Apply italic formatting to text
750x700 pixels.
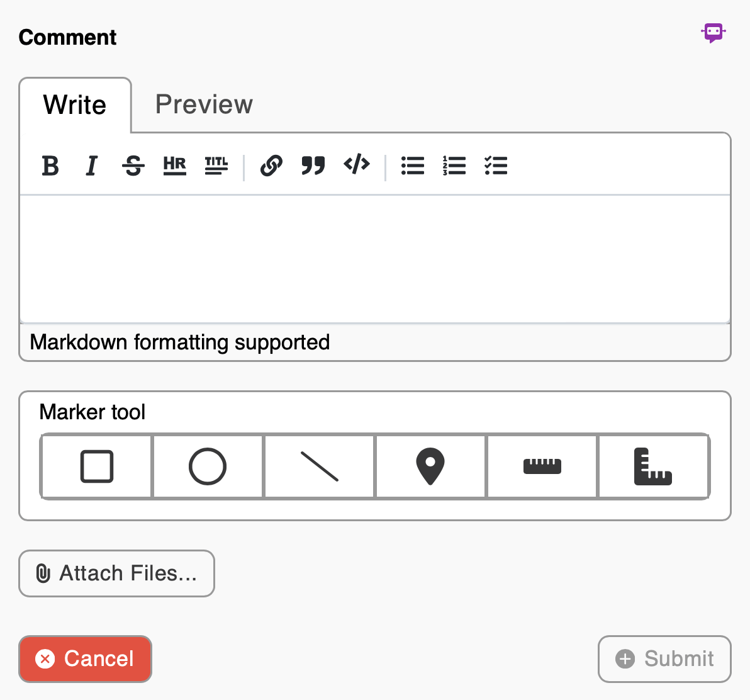[92, 166]
